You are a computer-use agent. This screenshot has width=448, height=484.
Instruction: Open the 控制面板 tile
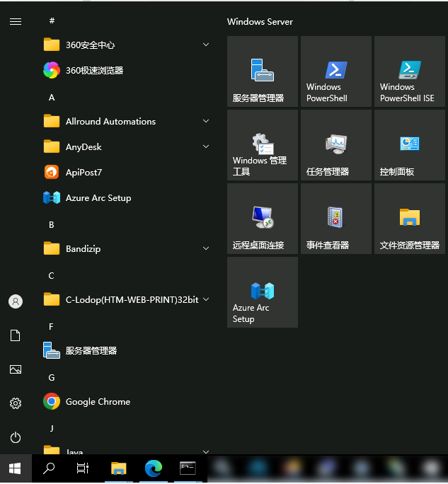pyautogui.click(x=409, y=145)
